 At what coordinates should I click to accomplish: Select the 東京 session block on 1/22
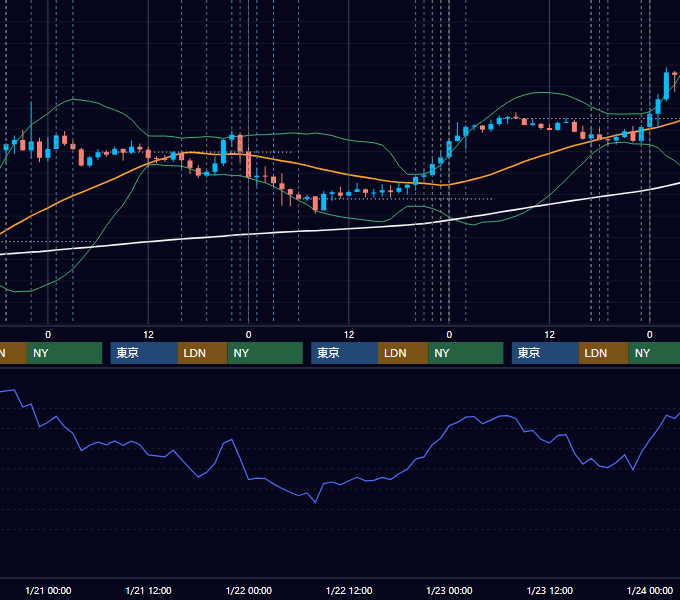[x=344, y=353]
